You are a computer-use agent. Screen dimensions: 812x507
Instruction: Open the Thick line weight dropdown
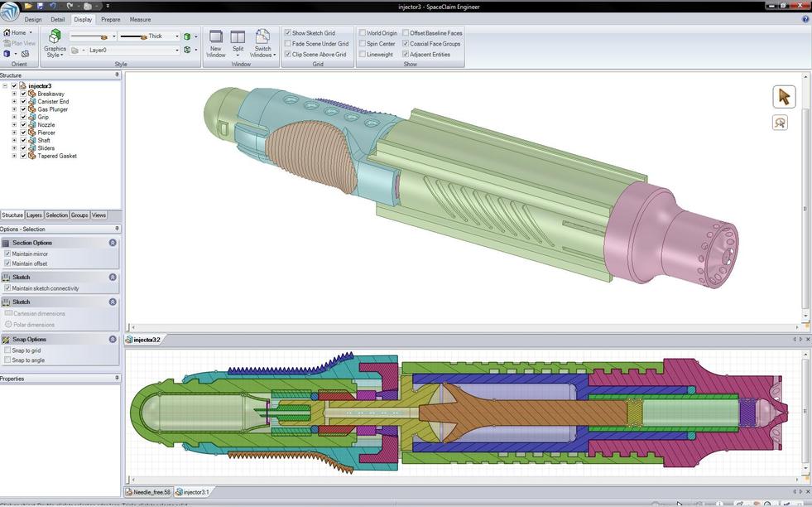(x=177, y=36)
